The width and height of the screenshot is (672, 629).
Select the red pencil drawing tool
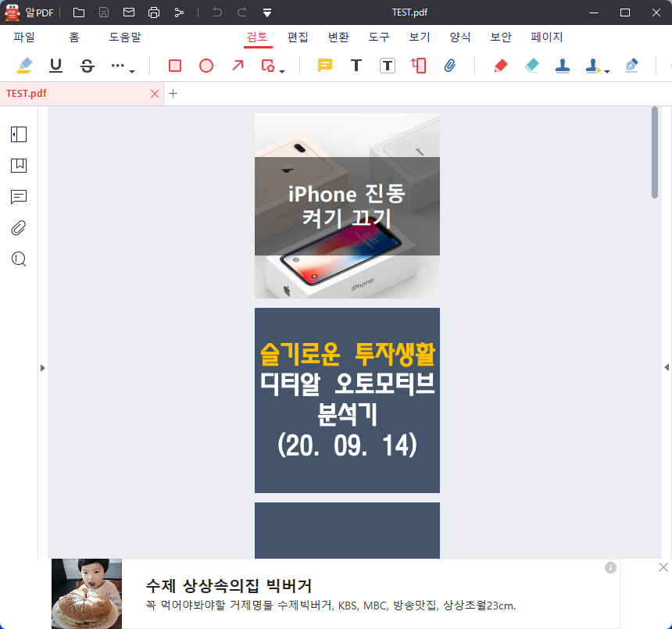(501, 66)
